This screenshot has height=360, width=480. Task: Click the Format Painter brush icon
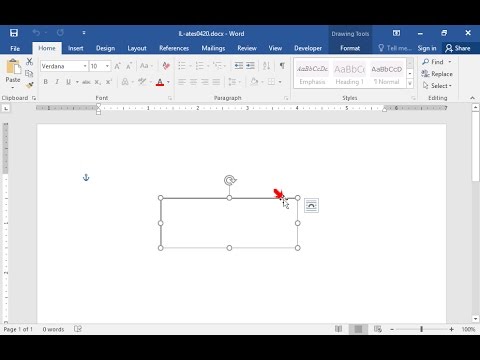29,85
